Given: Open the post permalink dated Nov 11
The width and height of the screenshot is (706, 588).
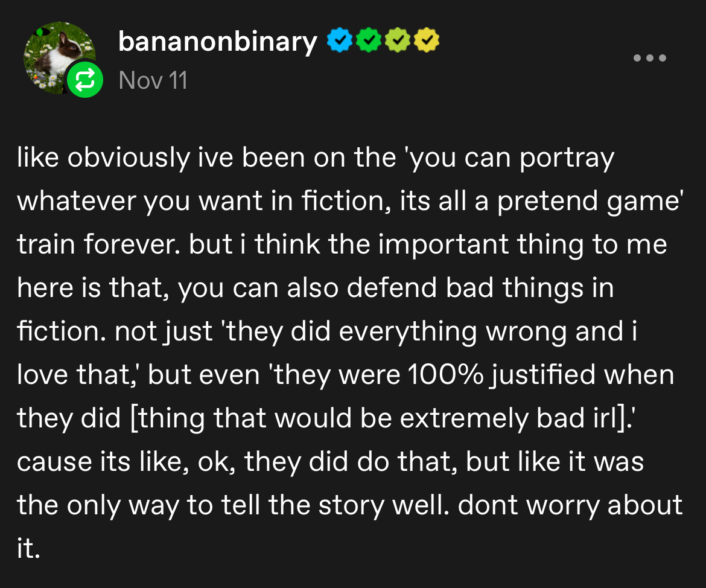Looking at the screenshot, I should (x=153, y=80).
